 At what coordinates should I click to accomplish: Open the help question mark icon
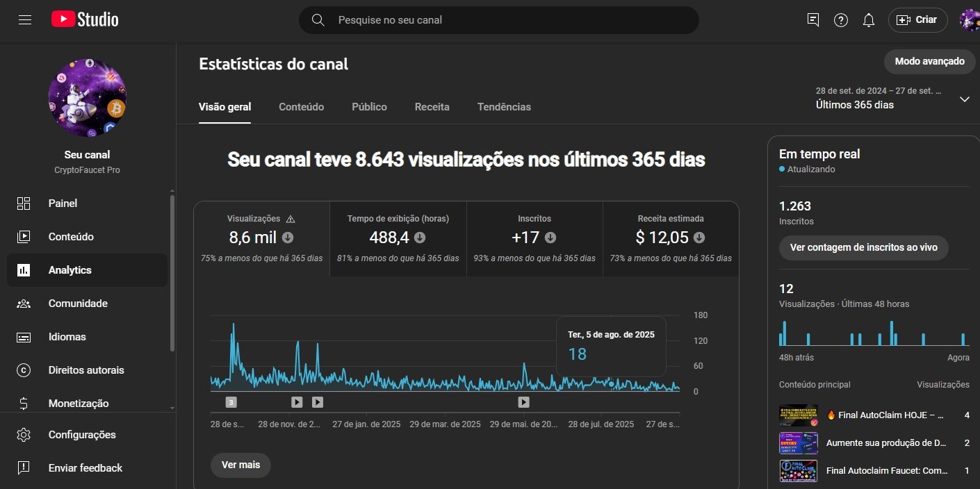[841, 20]
